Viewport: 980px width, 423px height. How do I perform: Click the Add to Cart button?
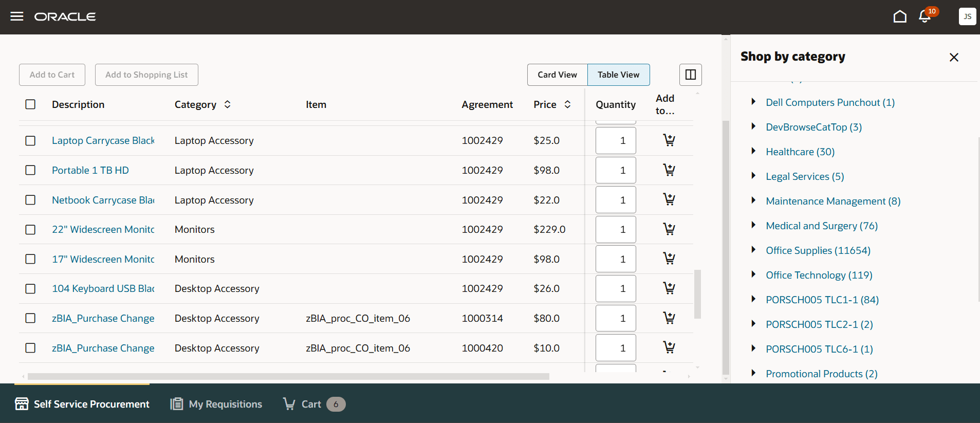(x=52, y=75)
